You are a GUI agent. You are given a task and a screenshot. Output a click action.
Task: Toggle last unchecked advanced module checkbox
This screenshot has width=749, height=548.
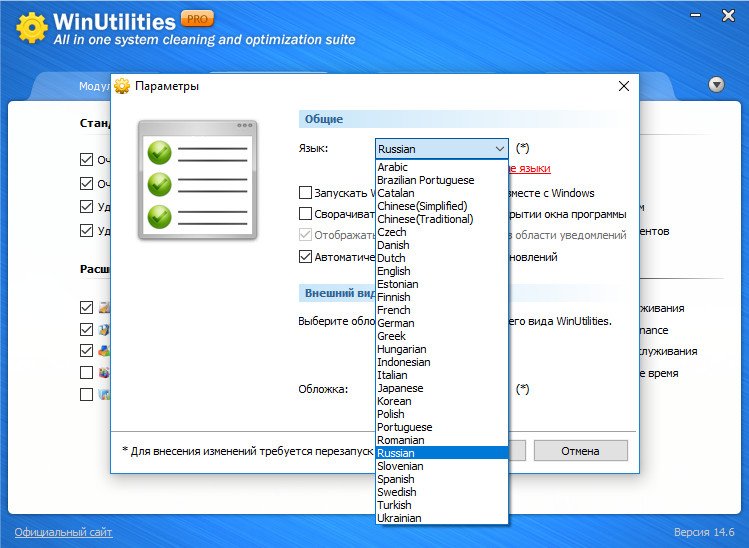(86, 394)
